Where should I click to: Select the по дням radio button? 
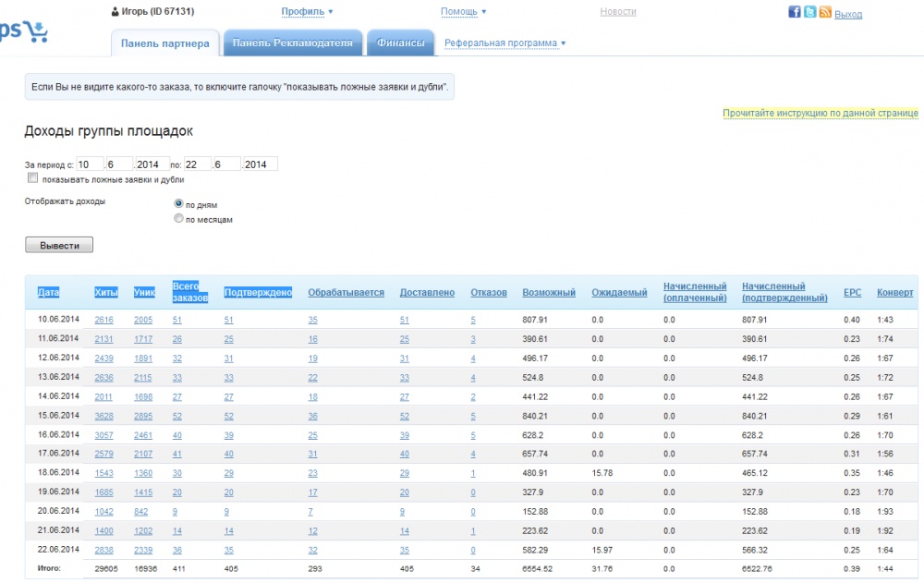(178, 203)
